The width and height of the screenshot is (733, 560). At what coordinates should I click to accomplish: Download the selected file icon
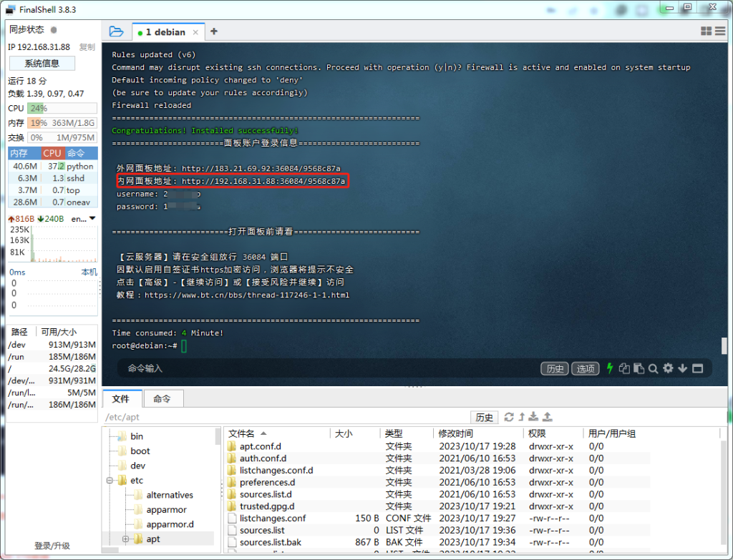coord(533,417)
